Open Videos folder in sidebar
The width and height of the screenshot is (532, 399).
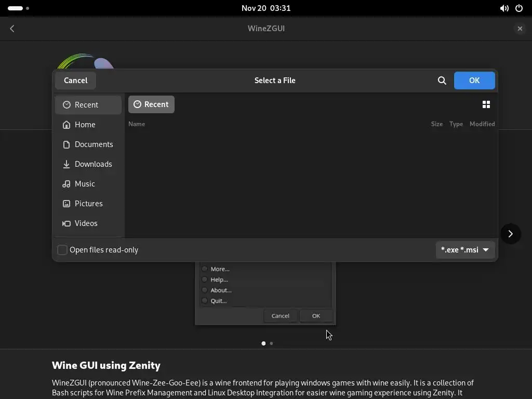coord(88,223)
